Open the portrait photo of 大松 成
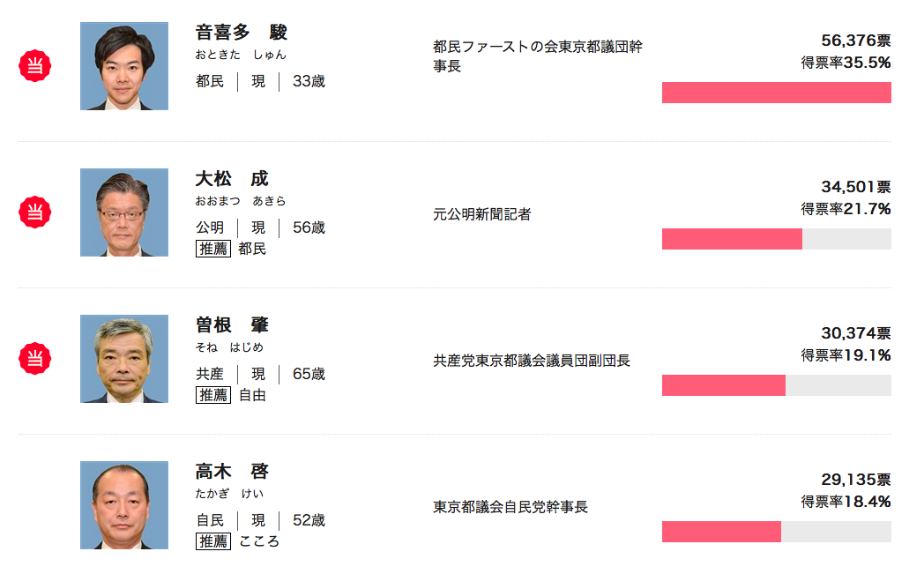The image size is (924, 574). pos(124,212)
